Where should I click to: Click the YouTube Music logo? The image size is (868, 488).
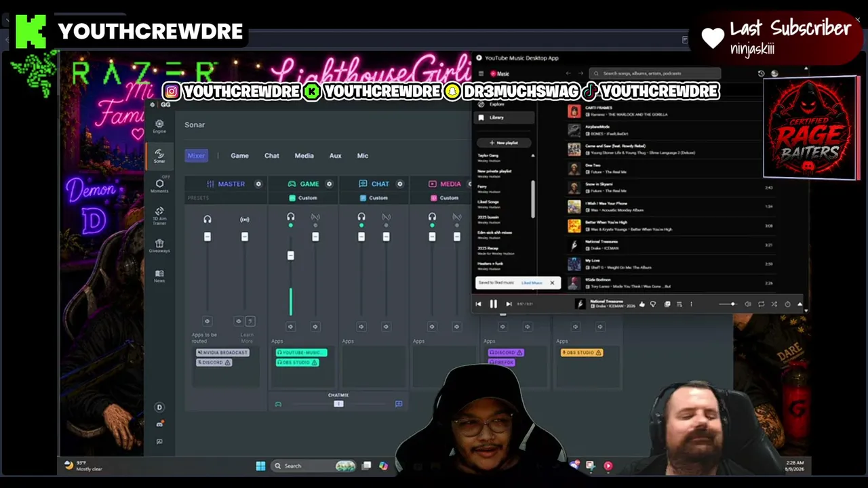[x=501, y=73]
